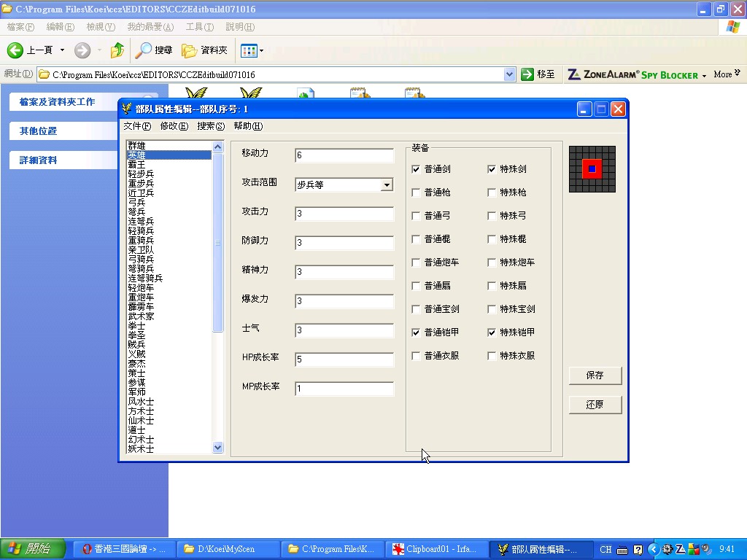747x560 pixels.
Task: Enable the 特殊枪 checkbox
Action: click(492, 192)
